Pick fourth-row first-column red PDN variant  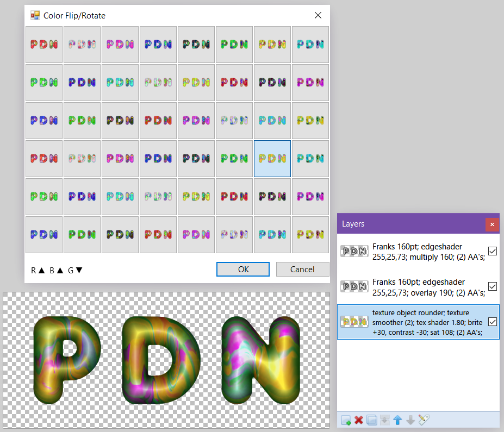click(x=44, y=159)
